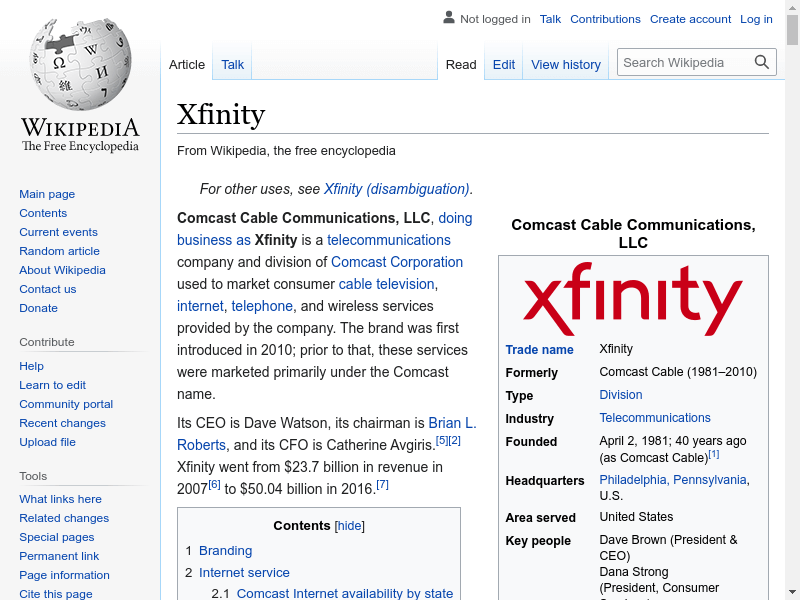Jump to citation [5]
Image resolution: width=800 pixels, height=600 pixels.
(442, 440)
